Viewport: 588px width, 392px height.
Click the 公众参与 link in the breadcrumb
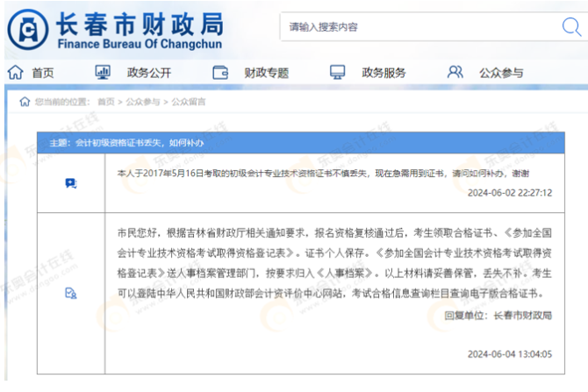[142, 102]
